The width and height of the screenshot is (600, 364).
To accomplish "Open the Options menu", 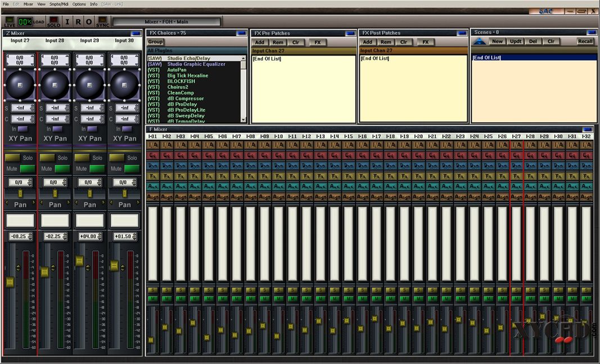I will [x=79, y=4].
